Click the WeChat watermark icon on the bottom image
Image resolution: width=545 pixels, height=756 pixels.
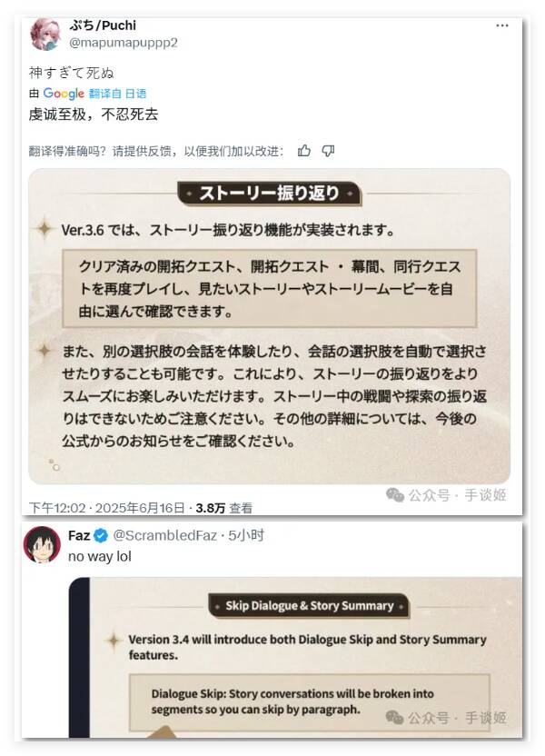click(x=394, y=718)
